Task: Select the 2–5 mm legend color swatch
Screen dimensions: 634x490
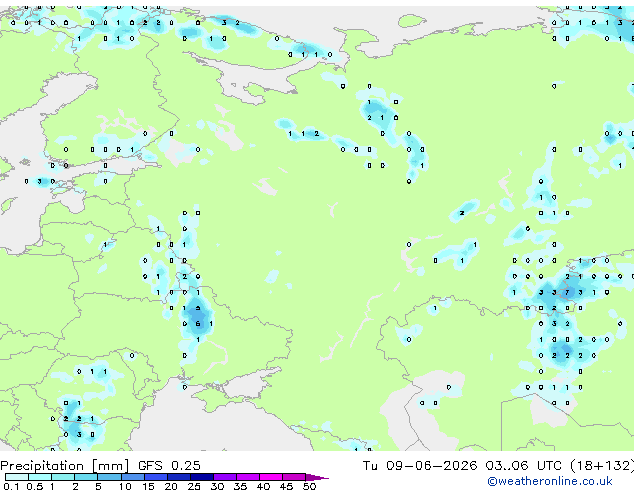Action: pyautogui.click(x=86, y=477)
